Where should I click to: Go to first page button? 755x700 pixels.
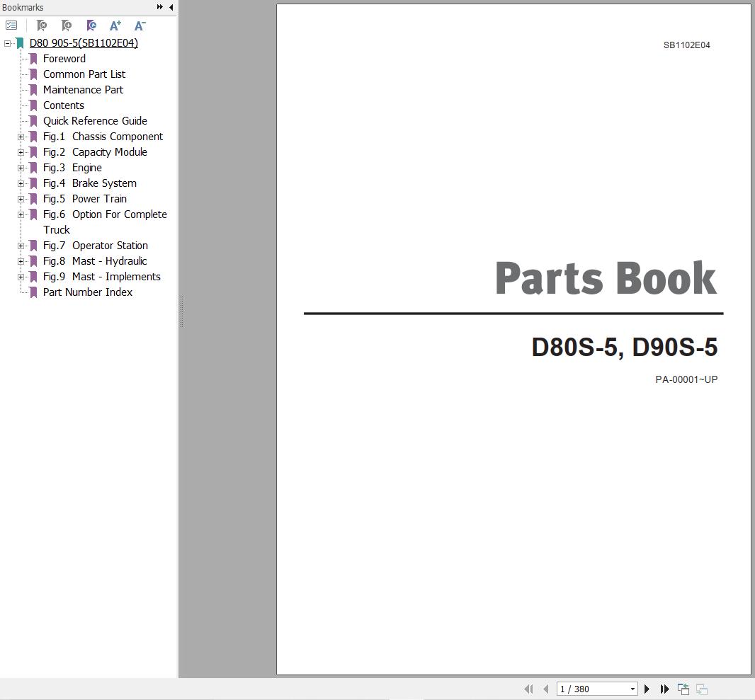pos(528,689)
